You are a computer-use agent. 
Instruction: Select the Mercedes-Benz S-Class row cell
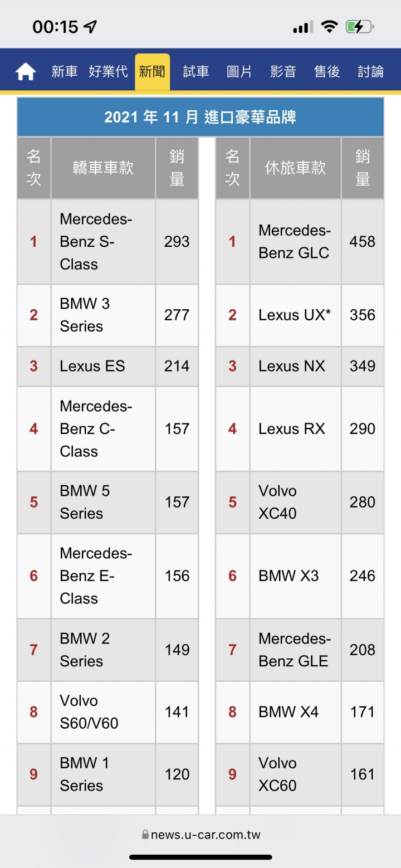click(x=103, y=242)
